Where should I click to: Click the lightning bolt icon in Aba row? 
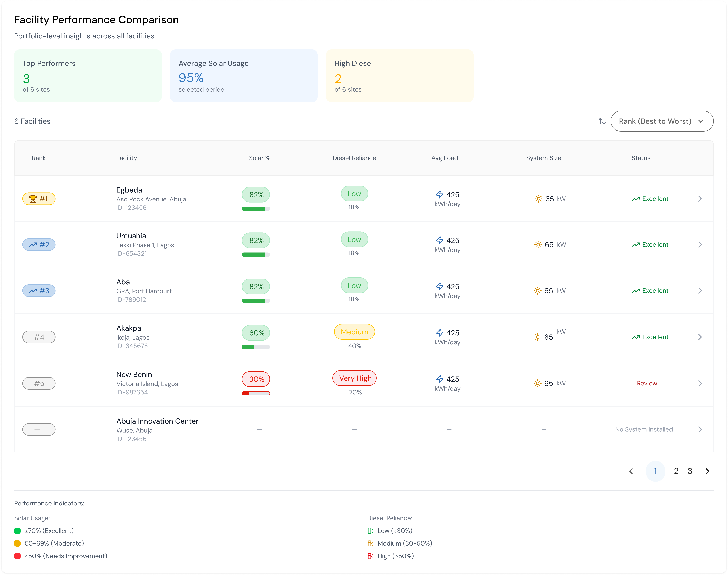point(440,286)
